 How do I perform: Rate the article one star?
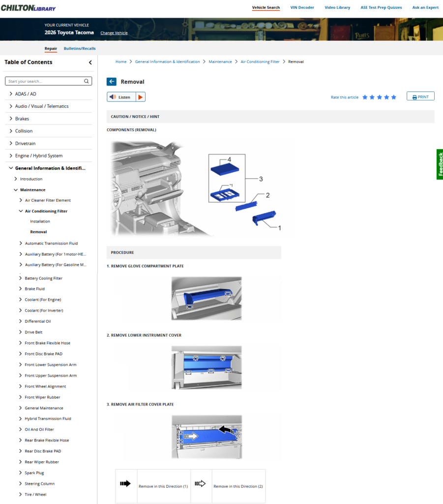(x=365, y=97)
